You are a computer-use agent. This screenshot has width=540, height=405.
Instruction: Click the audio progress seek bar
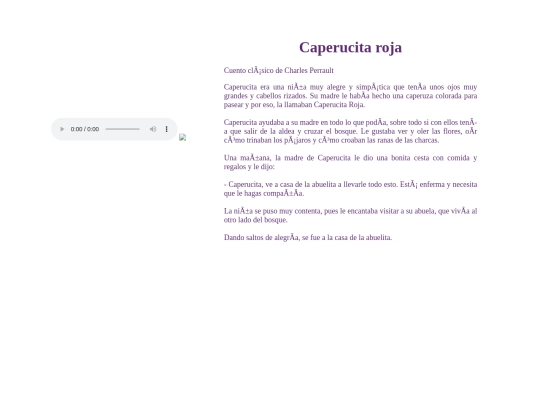(x=123, y=129)
